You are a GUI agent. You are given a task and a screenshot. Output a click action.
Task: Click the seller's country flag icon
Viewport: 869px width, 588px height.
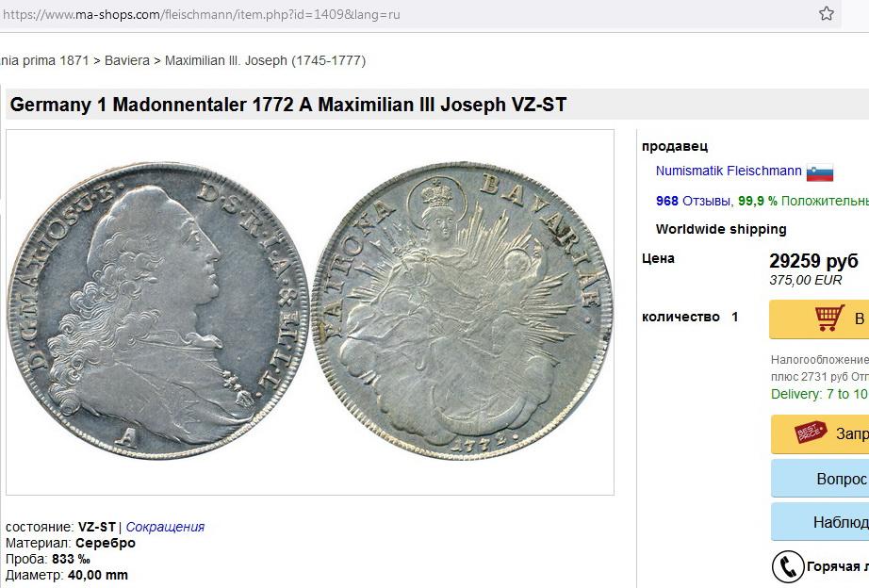[x=820, y=172]
